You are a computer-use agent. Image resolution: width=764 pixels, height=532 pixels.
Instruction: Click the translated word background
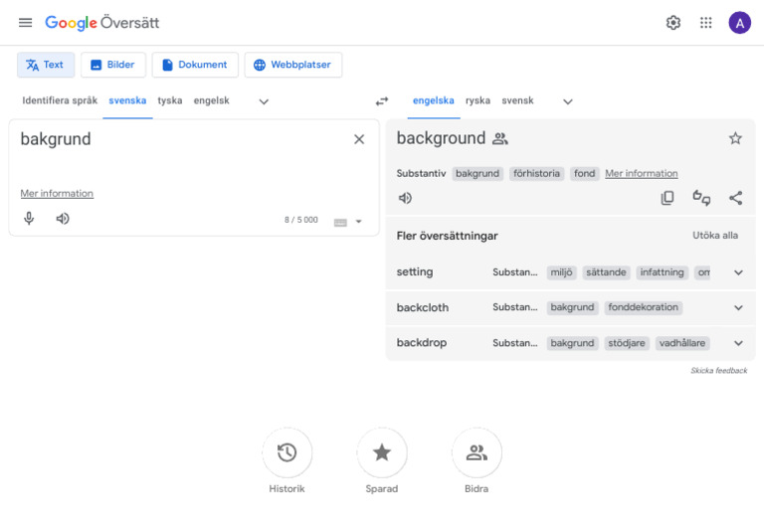(441, 139)
